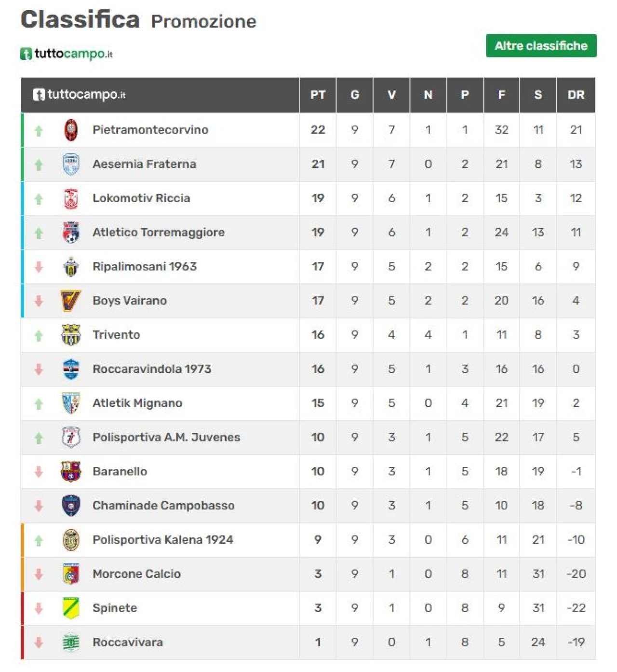Click the PT column header
The height and width of the screenshot is (672, 617).
point(318,95)
